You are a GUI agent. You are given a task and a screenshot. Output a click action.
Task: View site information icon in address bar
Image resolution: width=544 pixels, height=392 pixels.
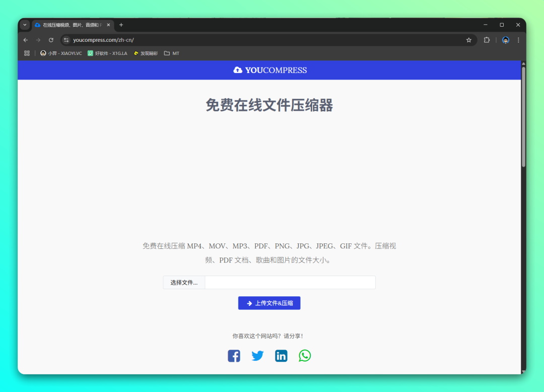click(66, 40)
